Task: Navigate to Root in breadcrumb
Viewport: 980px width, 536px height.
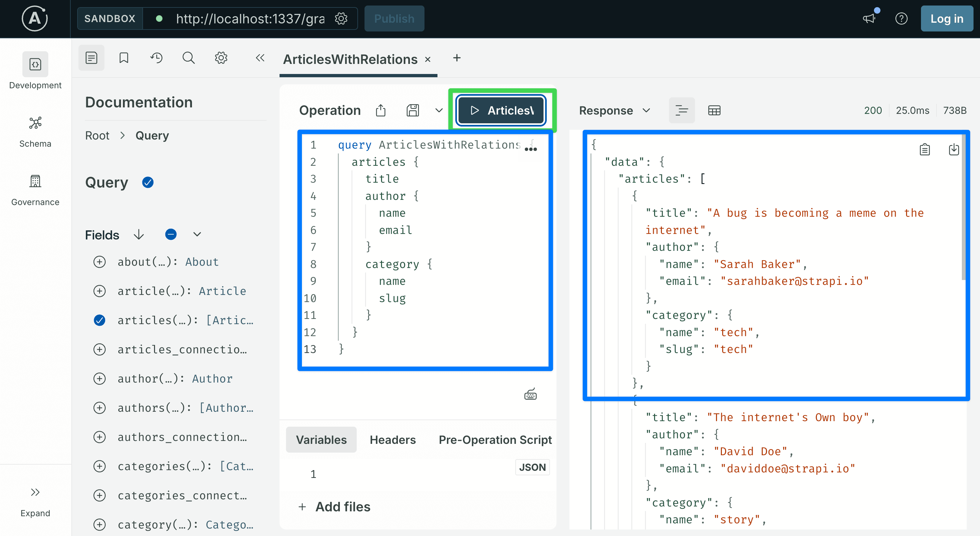Action: tap(97, 136)
